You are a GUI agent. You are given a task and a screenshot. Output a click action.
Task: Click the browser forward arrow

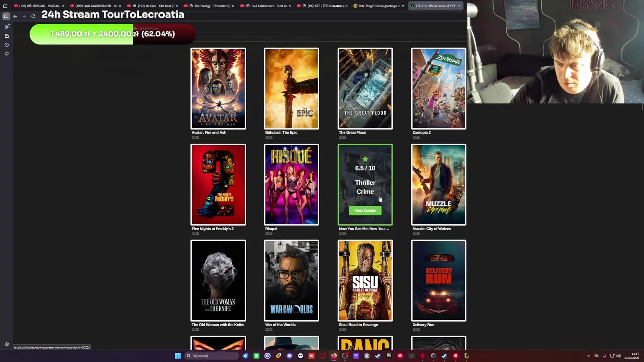[x=24, y=16]
